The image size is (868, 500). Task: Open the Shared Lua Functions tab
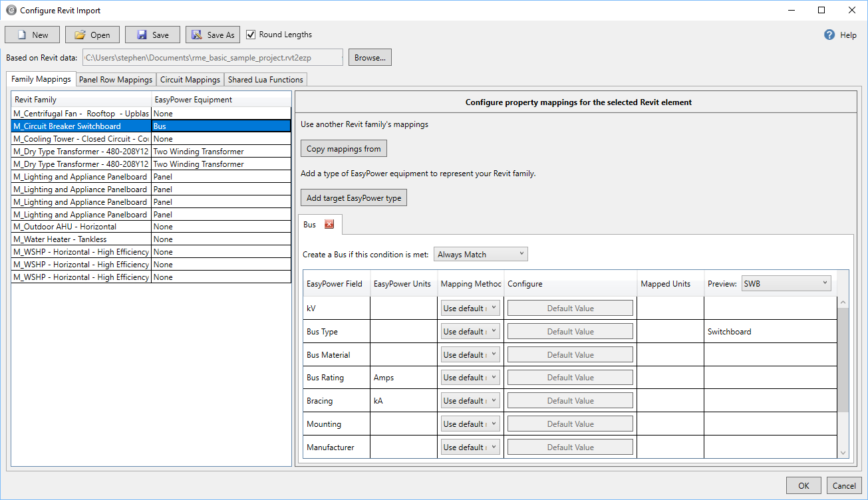click(265, 80)
